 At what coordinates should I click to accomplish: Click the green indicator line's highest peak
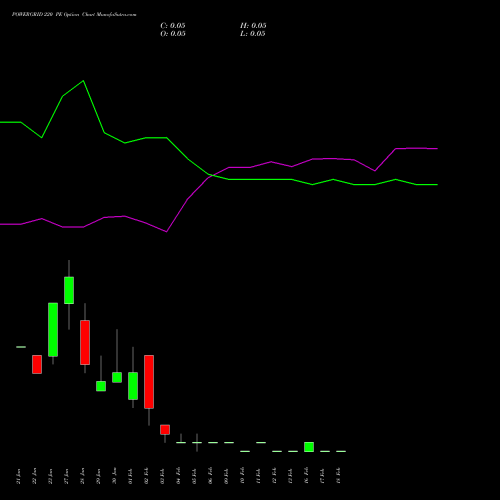click(83, 81)
